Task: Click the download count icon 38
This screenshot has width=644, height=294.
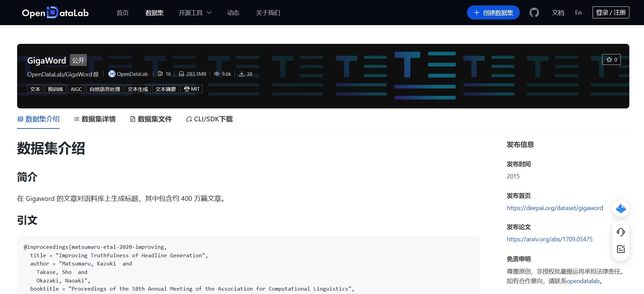Action: point(242,74)
